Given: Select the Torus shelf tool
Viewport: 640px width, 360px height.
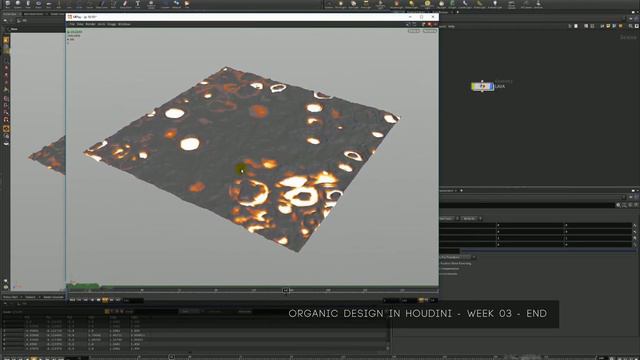Looking at the screenshot, I should [x=38, y=4].
